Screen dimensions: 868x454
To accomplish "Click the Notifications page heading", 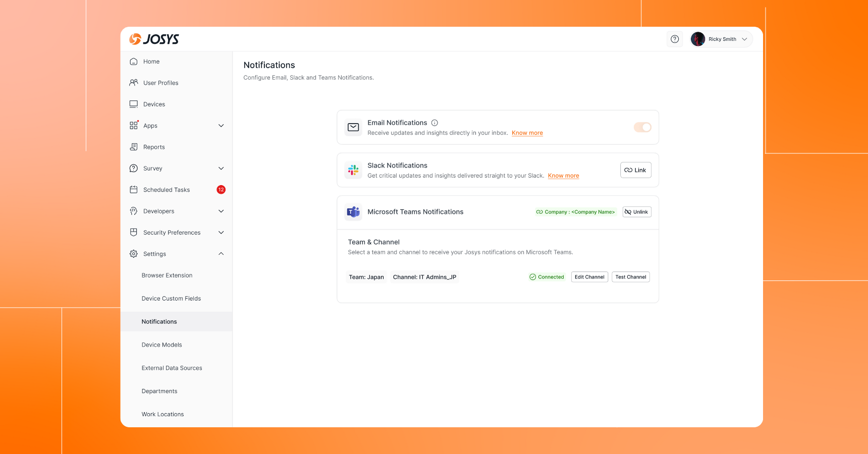I will (269, 65).
